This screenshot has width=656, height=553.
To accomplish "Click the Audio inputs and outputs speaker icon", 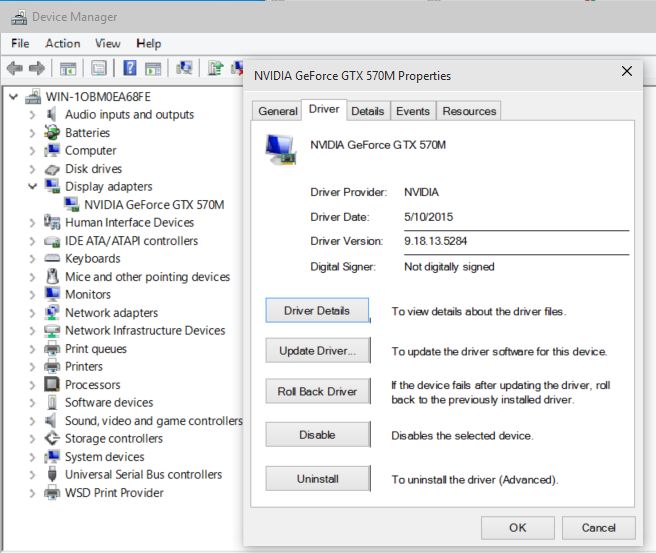I will pos(52,114).
